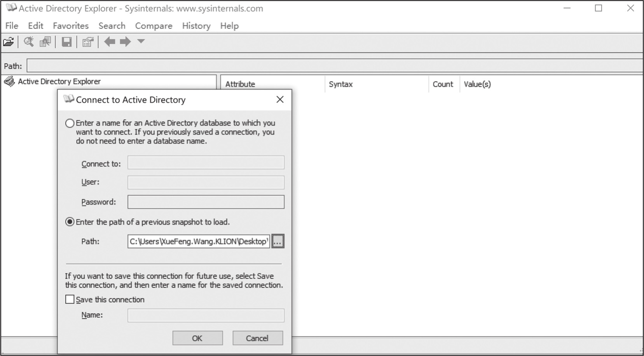Viewport: 644px width, 356px height.
Task: Click the User input field
Action: [206, 182]
